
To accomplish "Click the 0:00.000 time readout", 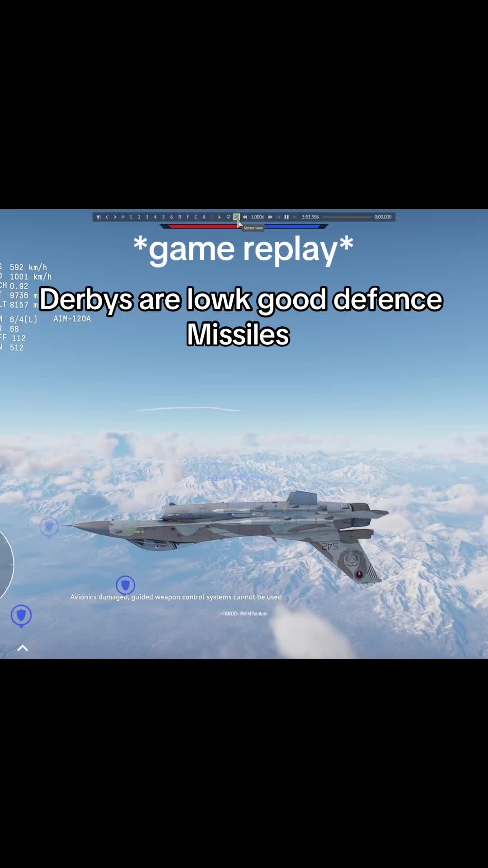I will 383,217.
